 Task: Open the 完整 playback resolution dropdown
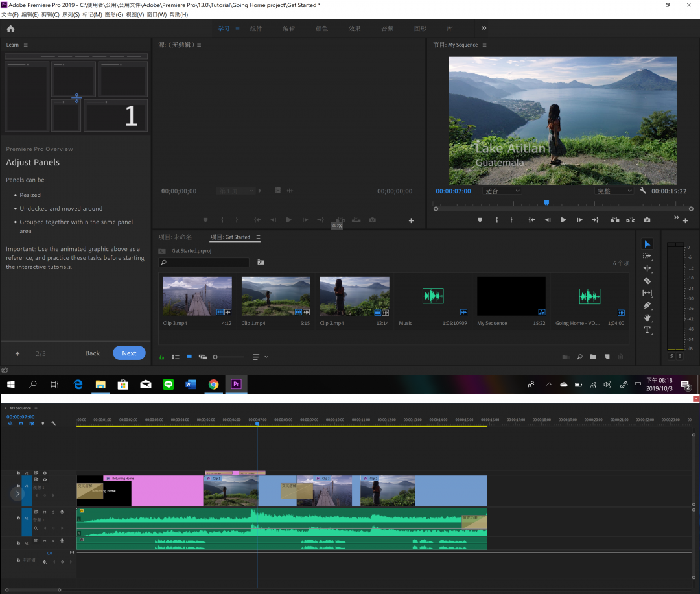coord(612,191)
